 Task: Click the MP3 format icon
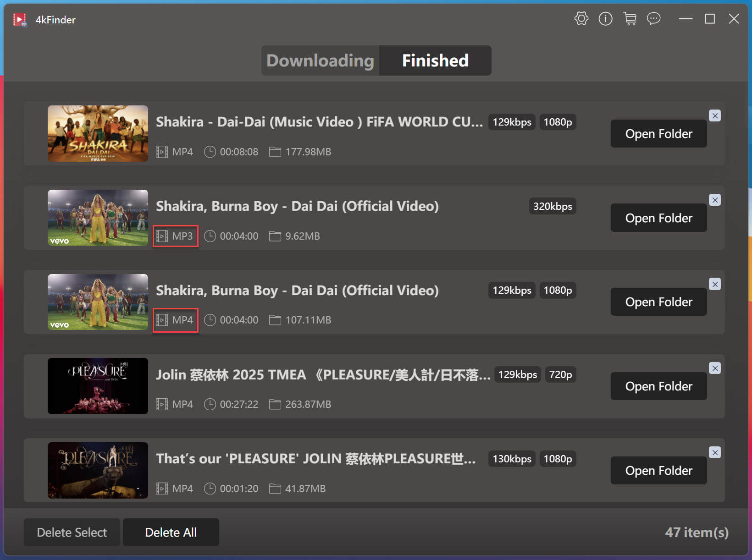(x=161, y=236)
